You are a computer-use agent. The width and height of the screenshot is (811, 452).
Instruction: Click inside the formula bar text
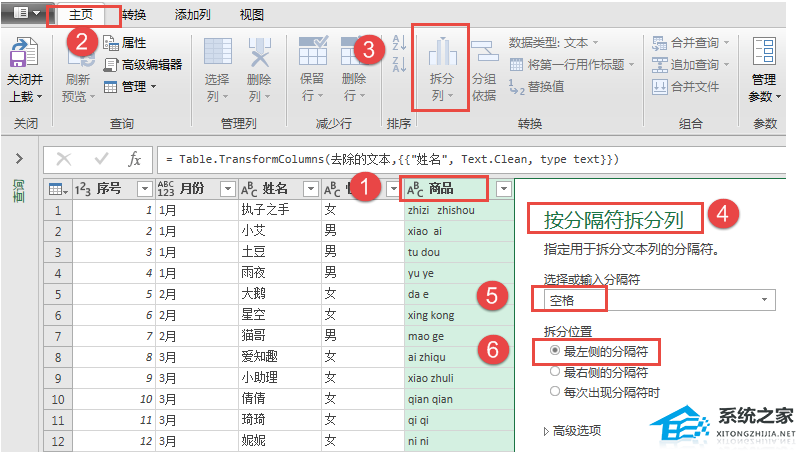click(x=400, y=160)
